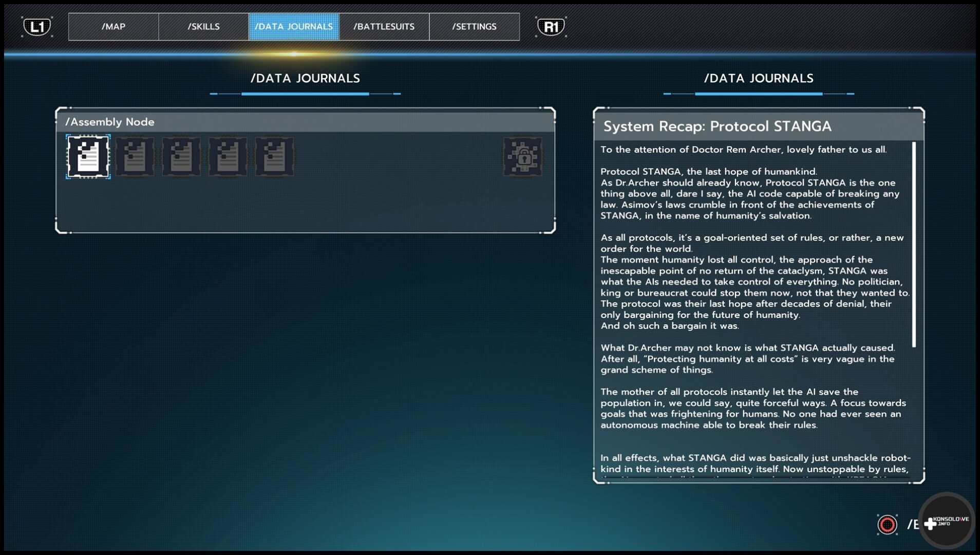Open the second Assembly Node journal entry
The width and height of the screenshot is (980, 555).
tap(135, 157)
